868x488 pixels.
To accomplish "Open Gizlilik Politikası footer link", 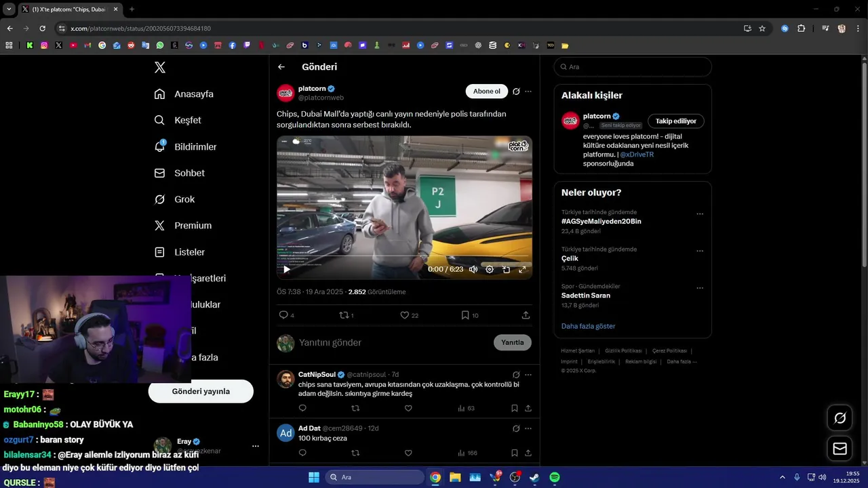I will pyautogui.click(x=623, y=351).
